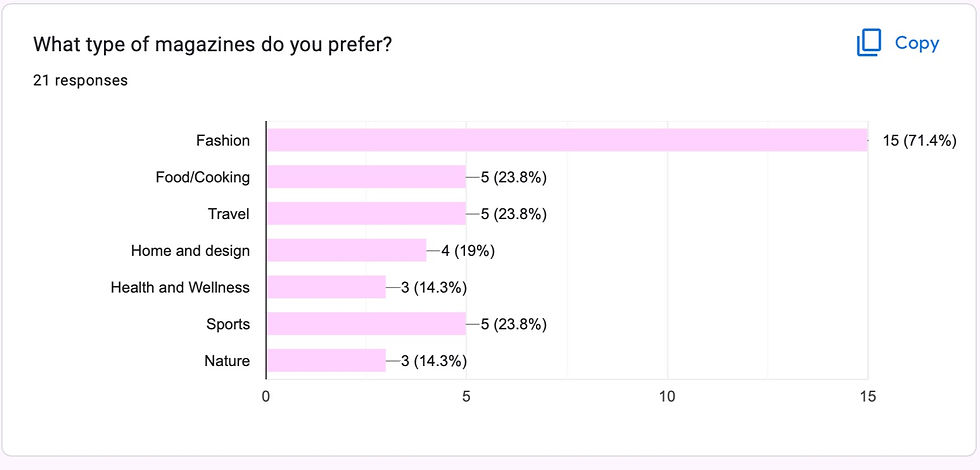Image resolution: width=980 pixels, height=470 pixels.
Task: Click the 4 (19%) data label
Action: tap(468, 250)
